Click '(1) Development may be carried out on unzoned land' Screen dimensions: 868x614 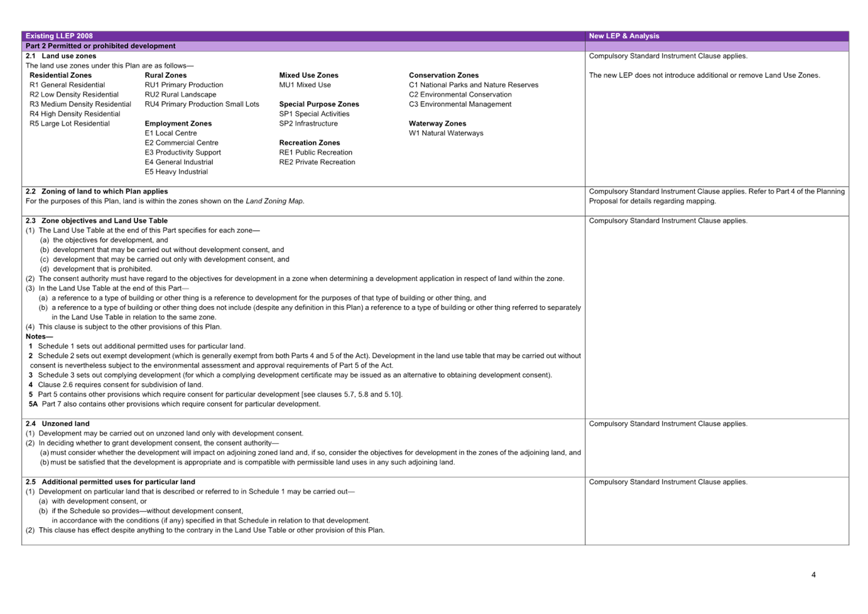tap(165, 434)
